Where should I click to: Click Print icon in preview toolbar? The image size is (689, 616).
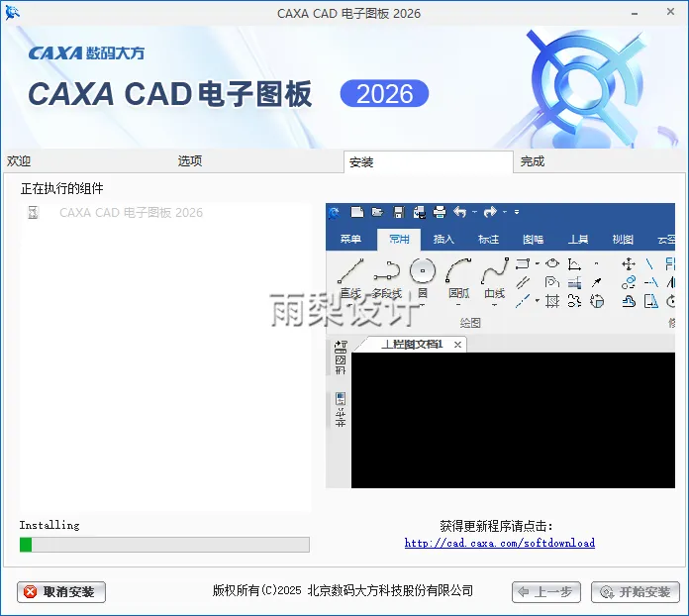click(x=440, y=212)
